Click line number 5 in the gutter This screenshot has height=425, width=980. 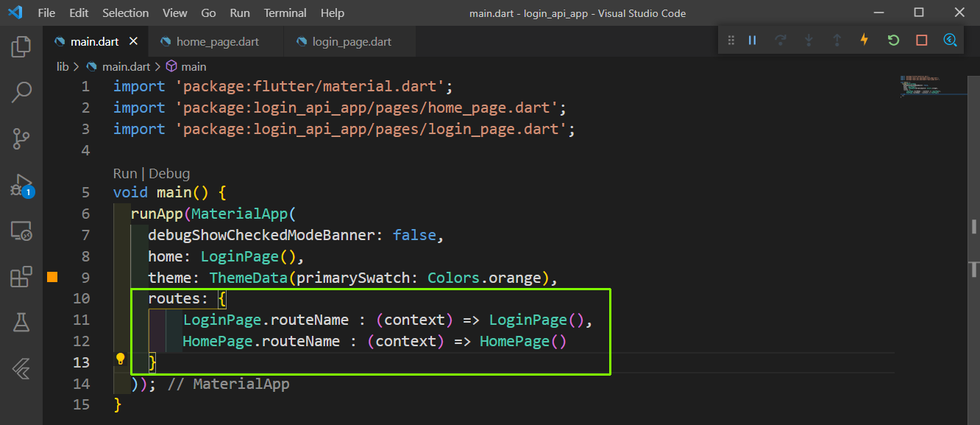point(85,193)
